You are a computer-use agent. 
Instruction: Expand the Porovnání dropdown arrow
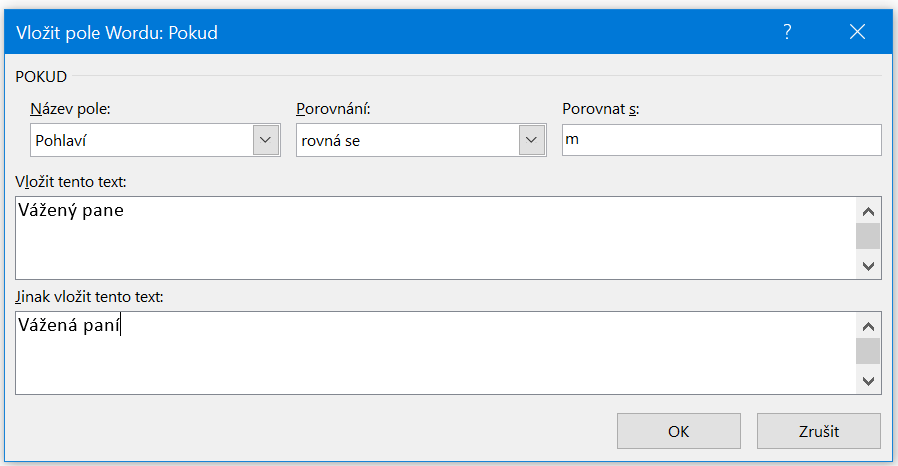(x=531, y=140)
